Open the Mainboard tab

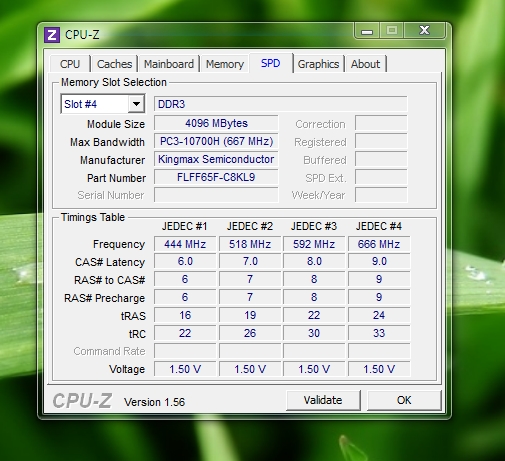(169, 64)
